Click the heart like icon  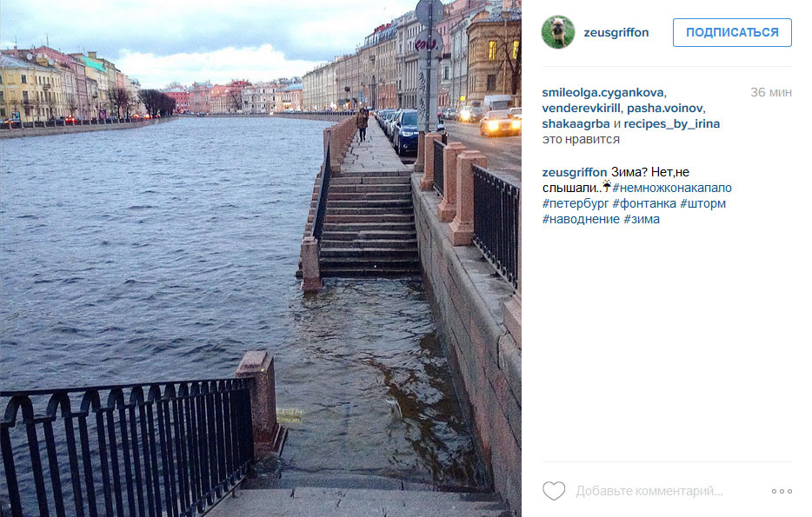[x=554, y=491]
